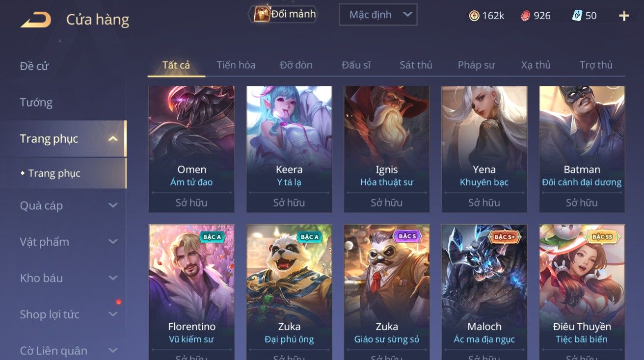Tap the gold coin currency icon
The width and height of the screenshot is (644, 360).
click(x=474, y=16)
